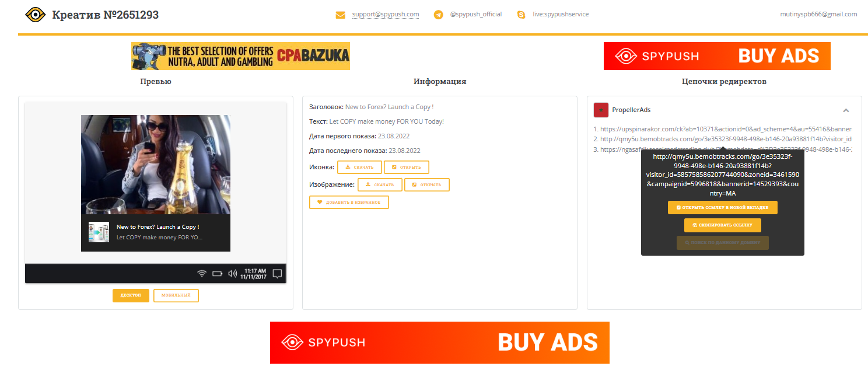Viewport: 868px width, 373px height.
Task: Add creative to favorites (Добавить в избранное)
Action: pos(349,203)
